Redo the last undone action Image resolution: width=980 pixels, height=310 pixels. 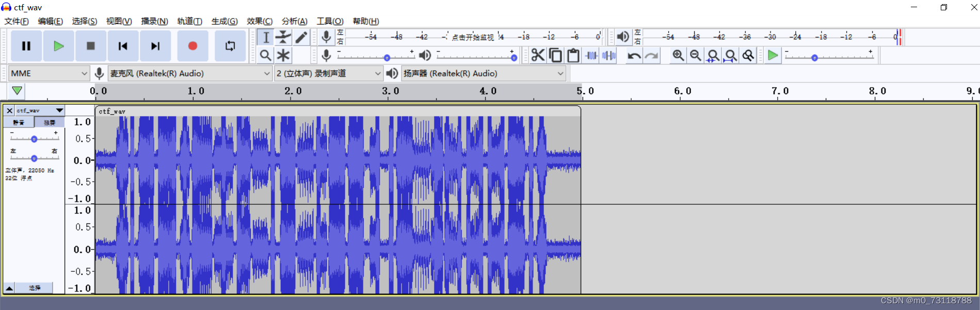[x=651, y=55]
